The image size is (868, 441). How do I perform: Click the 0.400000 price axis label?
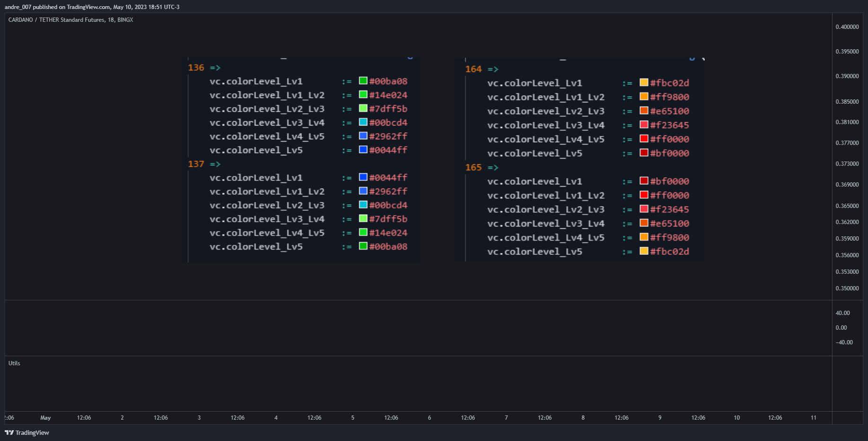[847, 27]
